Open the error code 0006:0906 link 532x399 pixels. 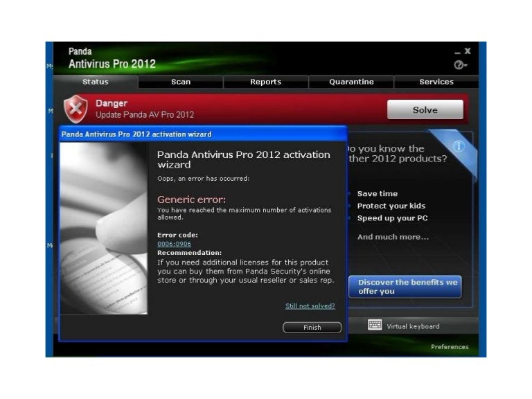click(x=174, y=244)
